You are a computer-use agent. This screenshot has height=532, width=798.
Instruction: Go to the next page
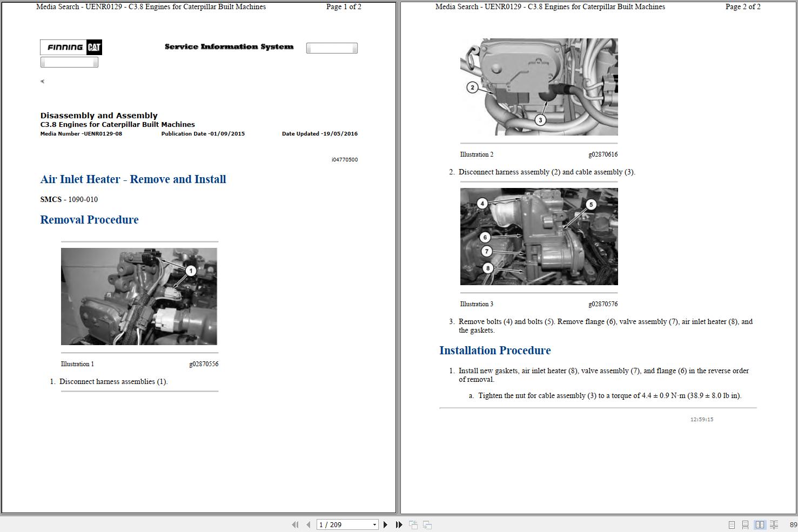(x=385, y=524)
